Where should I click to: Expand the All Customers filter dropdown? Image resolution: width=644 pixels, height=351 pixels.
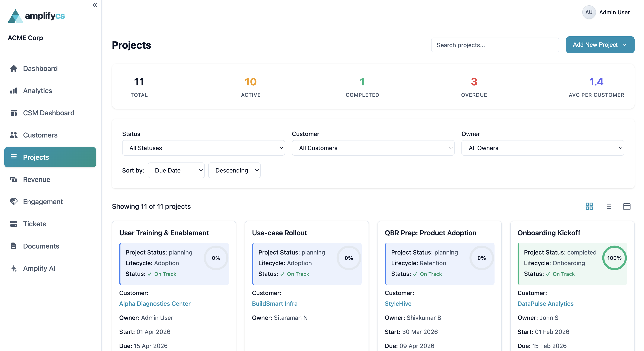point(373,148)
